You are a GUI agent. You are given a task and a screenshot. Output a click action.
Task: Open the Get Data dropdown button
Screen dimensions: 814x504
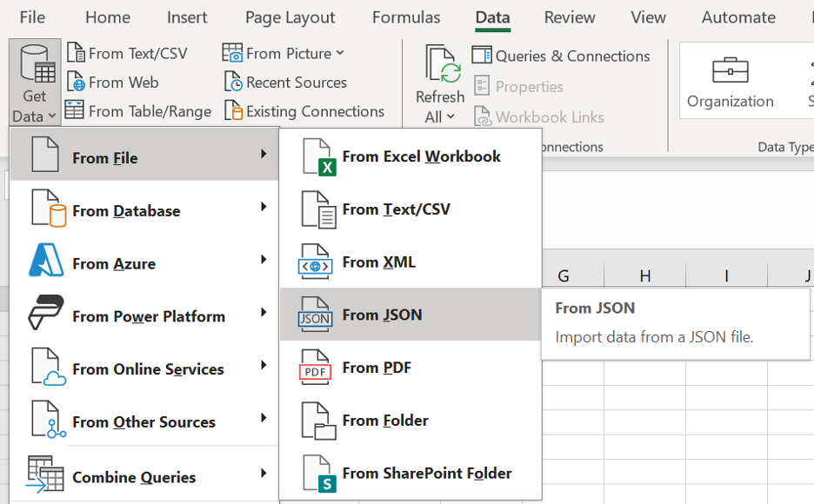(35, 83)
